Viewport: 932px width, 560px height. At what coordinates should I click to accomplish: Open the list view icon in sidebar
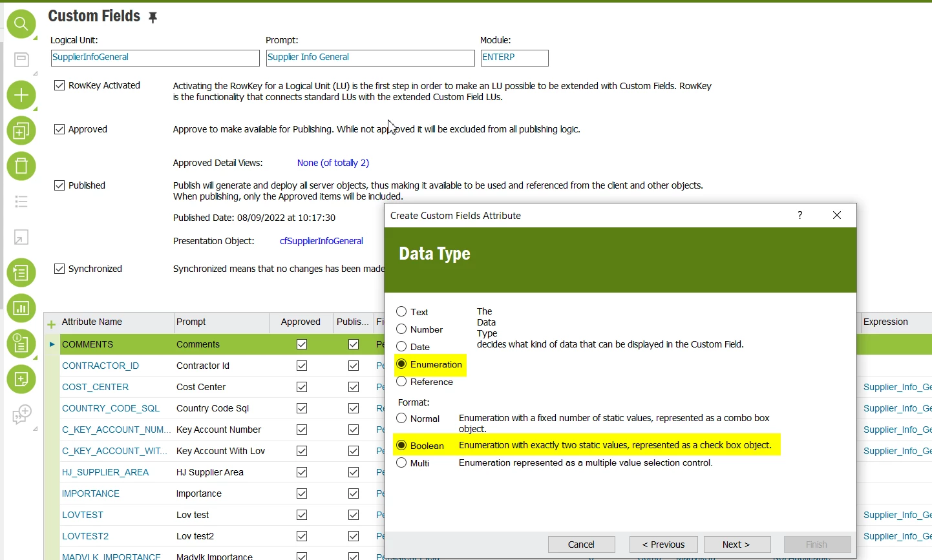[x=21, y=202]
